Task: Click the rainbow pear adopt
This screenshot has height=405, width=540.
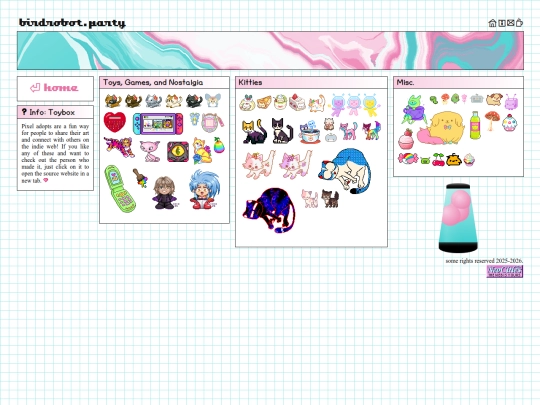Action: coord(219,145)
